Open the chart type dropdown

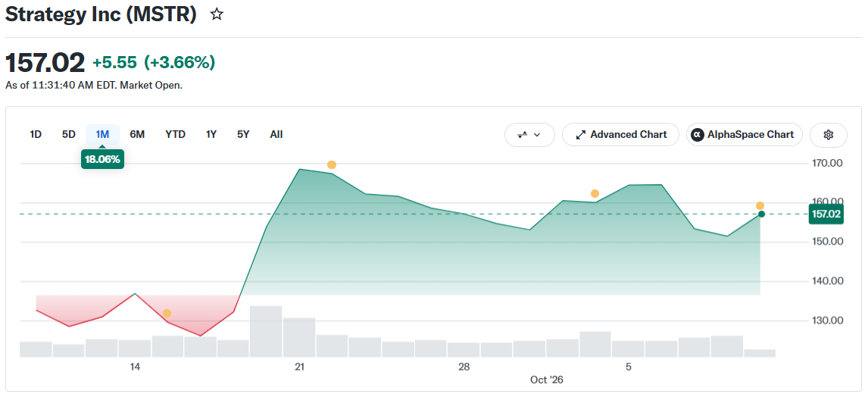tap(529, 135)
